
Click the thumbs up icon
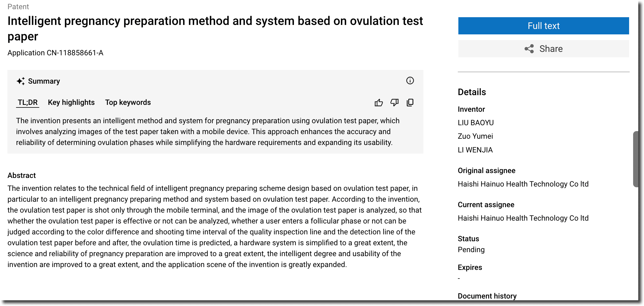(378, 103)
